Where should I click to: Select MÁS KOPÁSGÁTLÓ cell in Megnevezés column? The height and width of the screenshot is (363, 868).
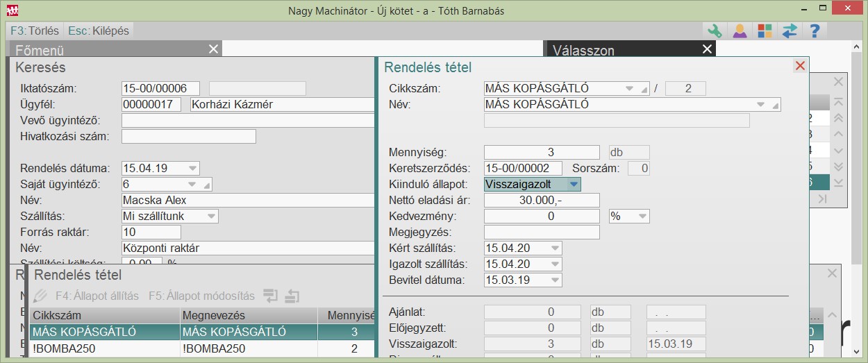coord(248,332)
